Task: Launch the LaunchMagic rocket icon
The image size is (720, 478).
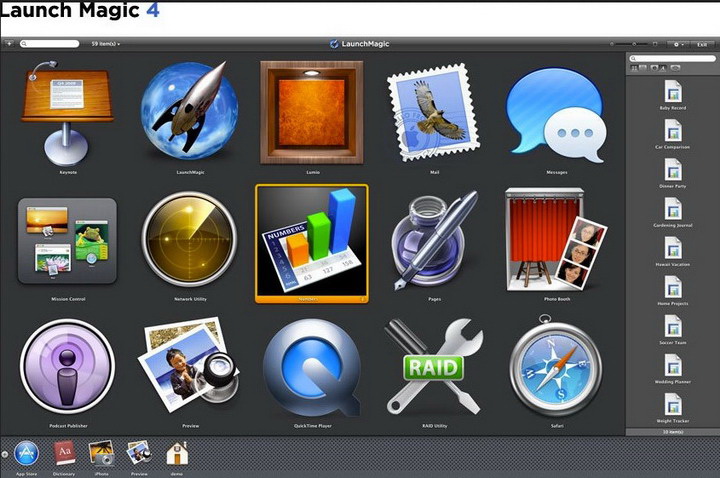Action: click(x=189, y=111)
